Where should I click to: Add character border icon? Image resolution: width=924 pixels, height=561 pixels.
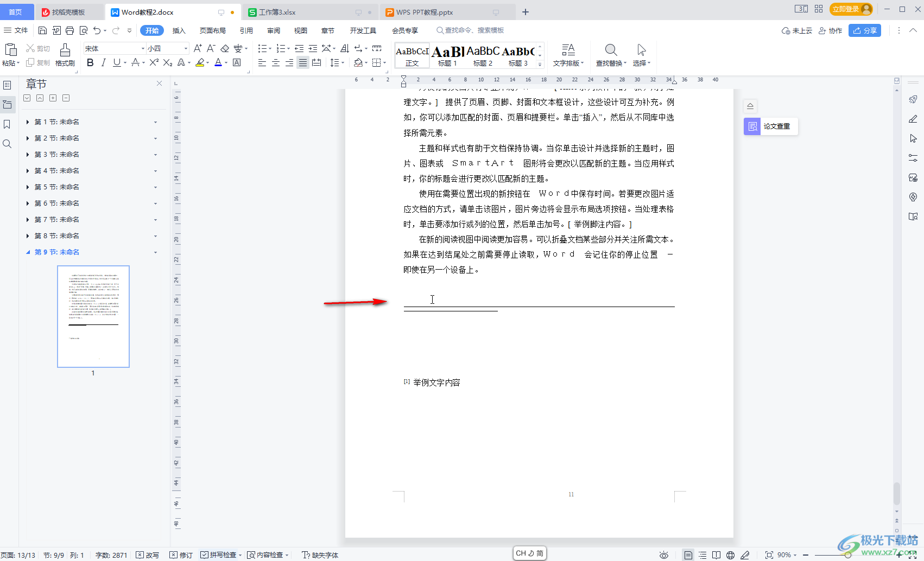click(237, 62)
